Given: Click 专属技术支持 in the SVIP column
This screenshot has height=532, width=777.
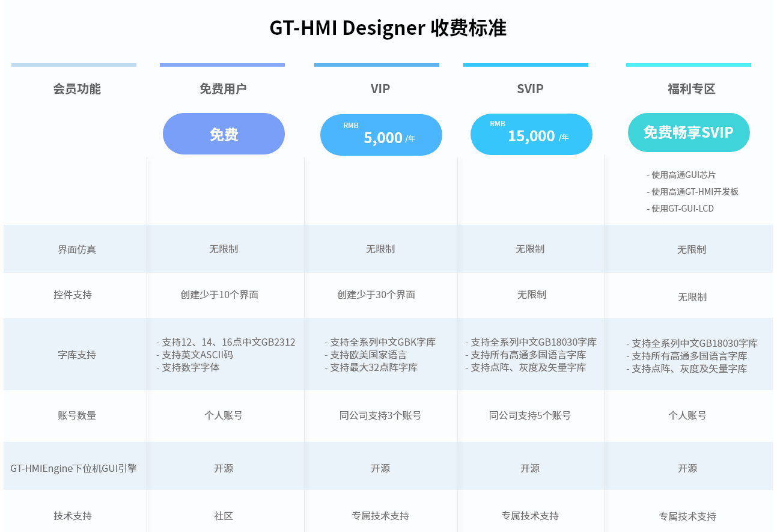Looking at the screenshot, I should point(530,516).
